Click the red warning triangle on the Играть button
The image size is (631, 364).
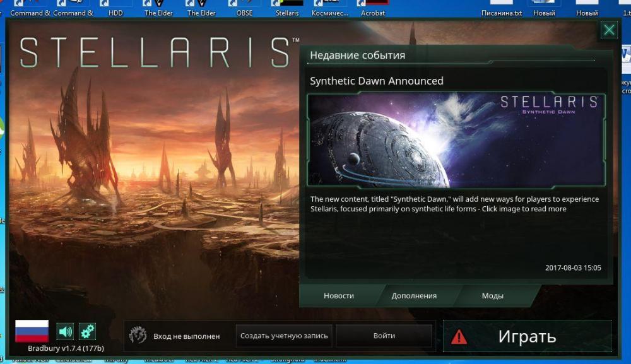(x=459, y=336)
